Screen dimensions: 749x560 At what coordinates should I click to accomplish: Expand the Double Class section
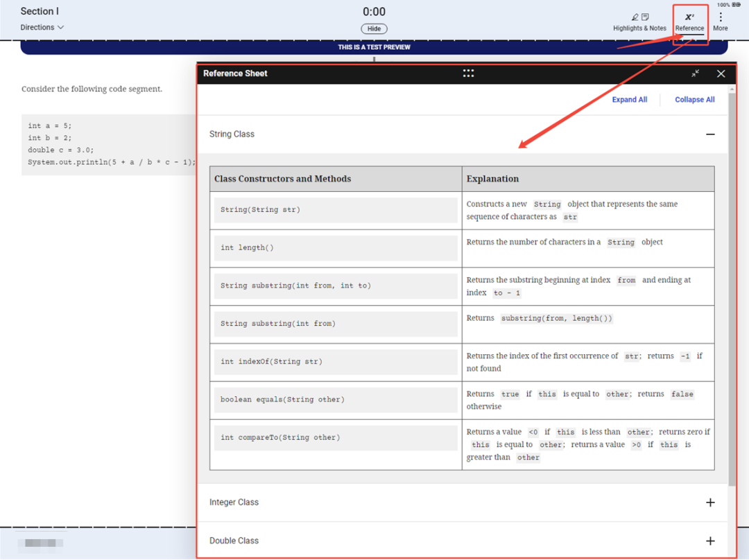click(x=710, y=541)
